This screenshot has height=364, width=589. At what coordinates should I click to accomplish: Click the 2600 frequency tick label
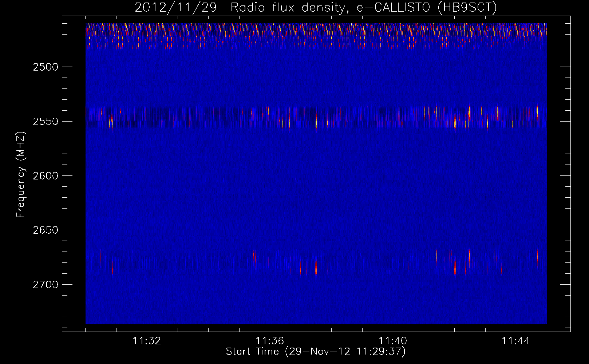click(x=45, y=176)
